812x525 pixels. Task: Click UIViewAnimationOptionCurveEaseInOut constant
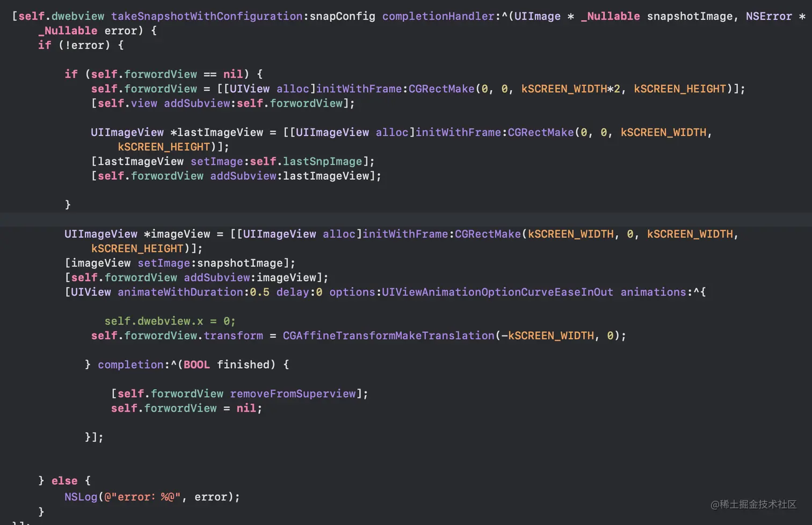click(497, 291)
